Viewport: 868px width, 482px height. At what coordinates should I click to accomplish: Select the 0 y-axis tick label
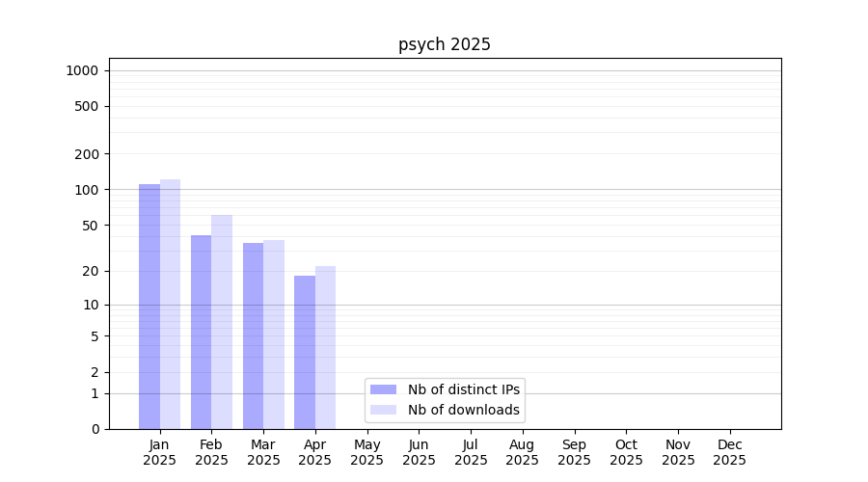point(95,429)
